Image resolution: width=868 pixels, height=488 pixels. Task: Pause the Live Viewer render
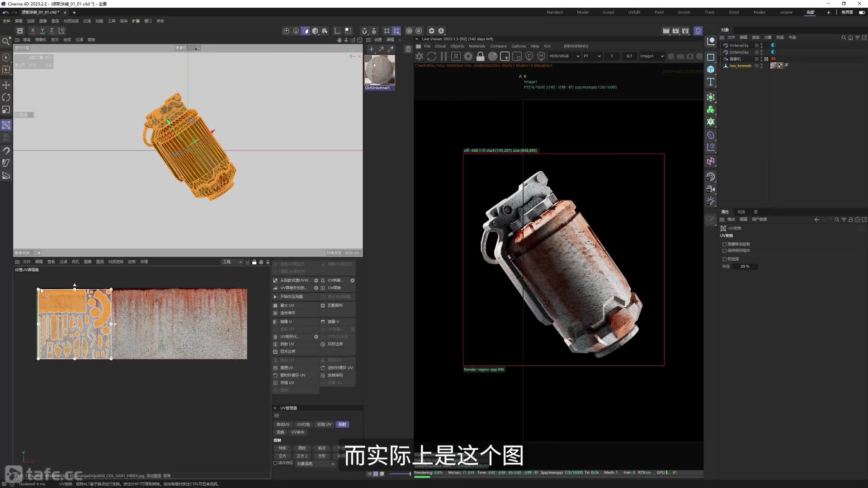[444, 56]
